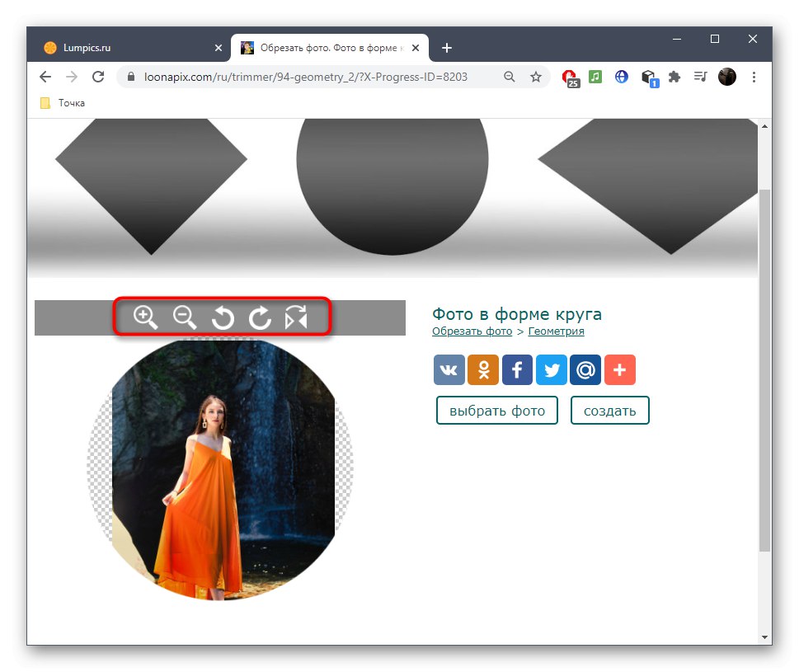The image size is (799, 672).
Task: Click the page scrollbar down arrow
Action: 764,637
